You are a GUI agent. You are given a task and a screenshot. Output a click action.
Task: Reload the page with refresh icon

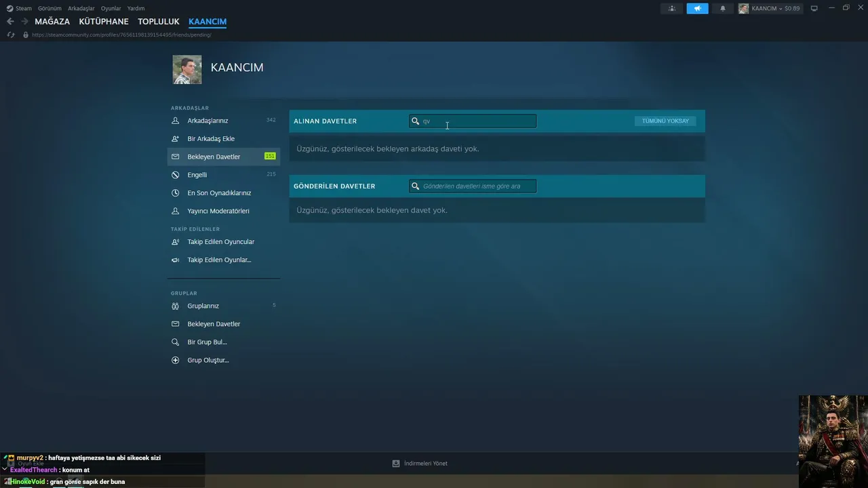point(10,35)
